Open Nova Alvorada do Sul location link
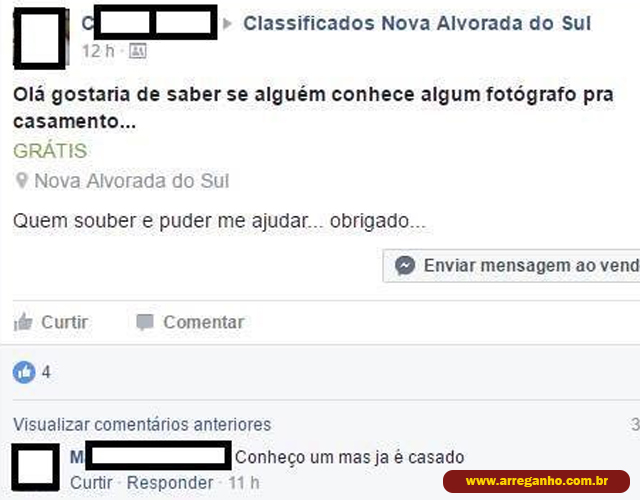 131,181
